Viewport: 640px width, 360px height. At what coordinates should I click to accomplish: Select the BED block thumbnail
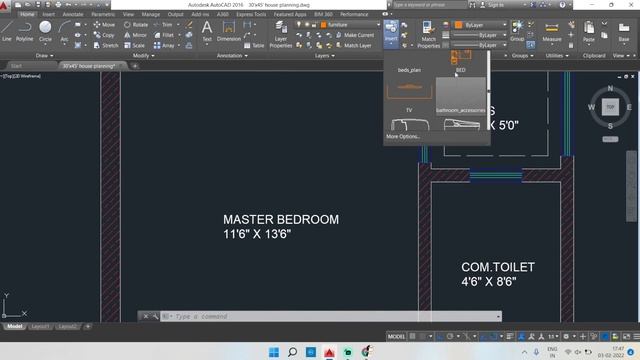tap(460, 62)
